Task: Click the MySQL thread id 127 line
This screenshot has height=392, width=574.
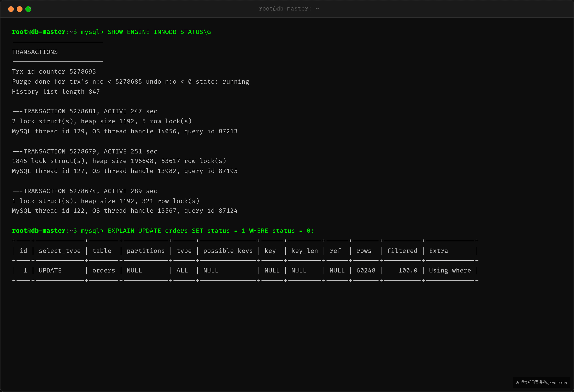Action: point(125,171)
